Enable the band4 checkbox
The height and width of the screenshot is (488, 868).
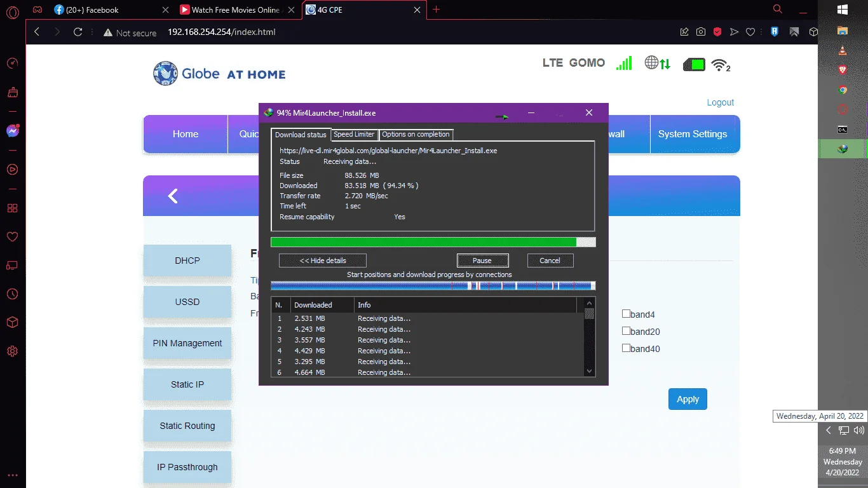(x=626, y=314)
